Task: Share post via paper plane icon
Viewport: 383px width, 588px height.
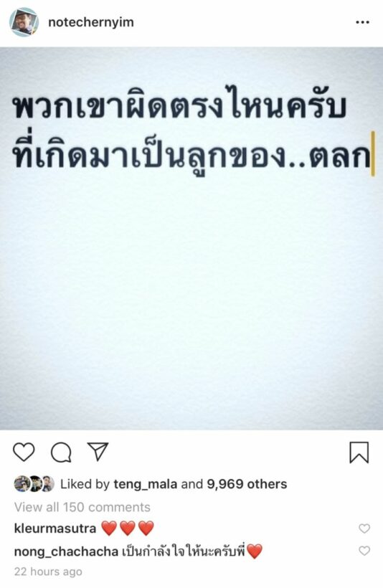Action: pos(98,451)
